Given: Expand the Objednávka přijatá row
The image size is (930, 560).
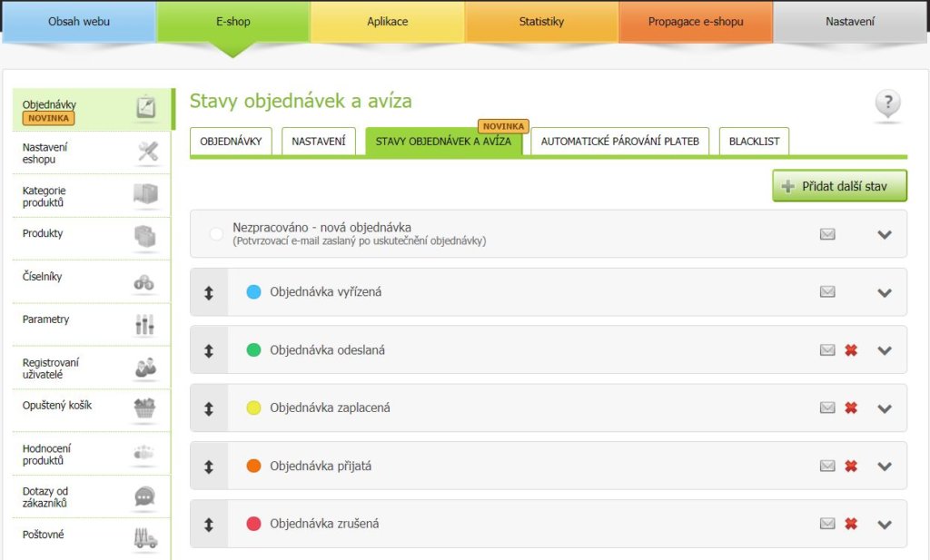Looking at the screenshot, I should click(885, 467).
